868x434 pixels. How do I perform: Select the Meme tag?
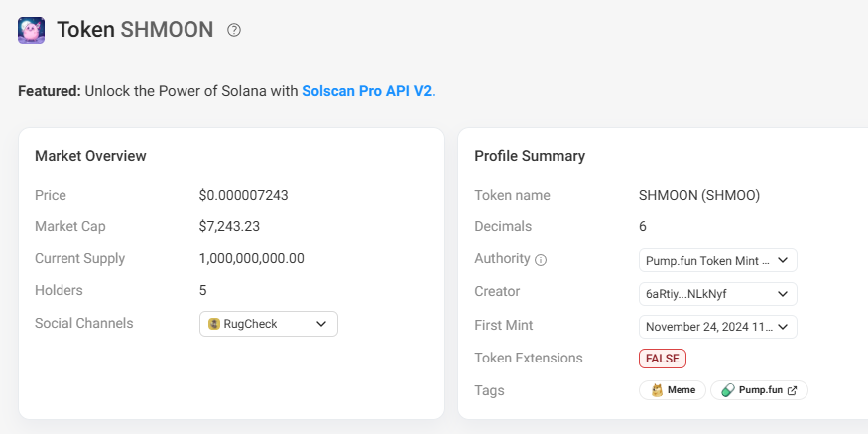673,390
